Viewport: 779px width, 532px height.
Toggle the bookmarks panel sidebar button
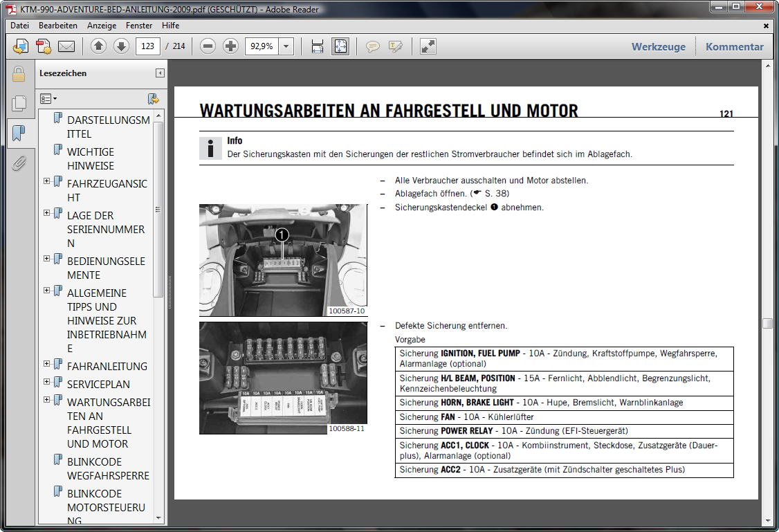[x=19, y=133]
